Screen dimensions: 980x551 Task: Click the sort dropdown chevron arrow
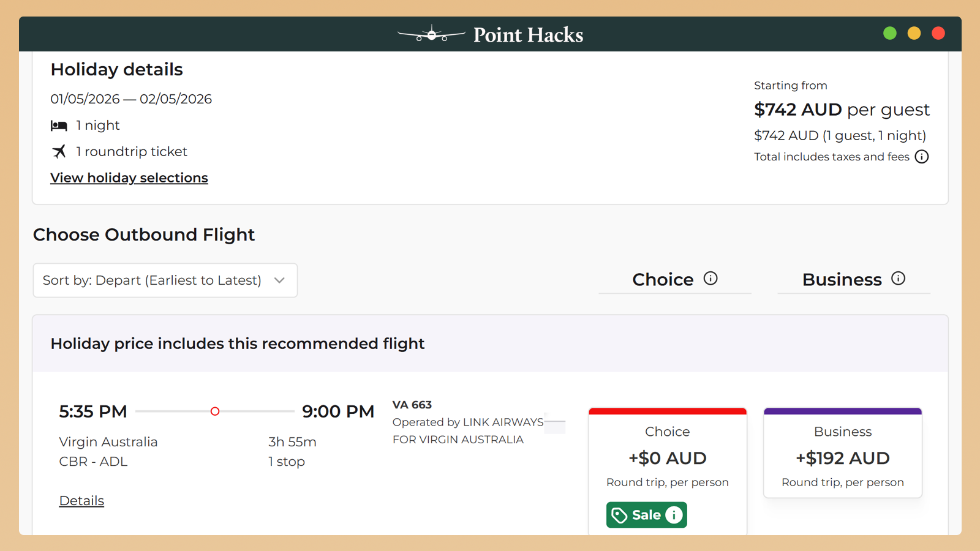[279, 280]
